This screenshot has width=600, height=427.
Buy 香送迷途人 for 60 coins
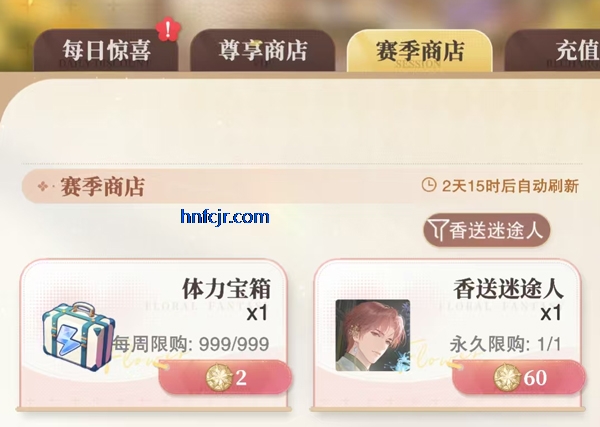[518, 378]
